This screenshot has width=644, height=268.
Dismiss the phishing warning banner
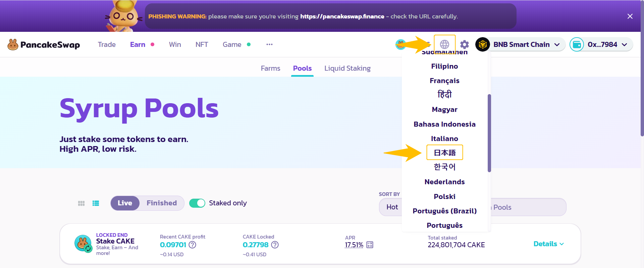[x=630, y=16]
